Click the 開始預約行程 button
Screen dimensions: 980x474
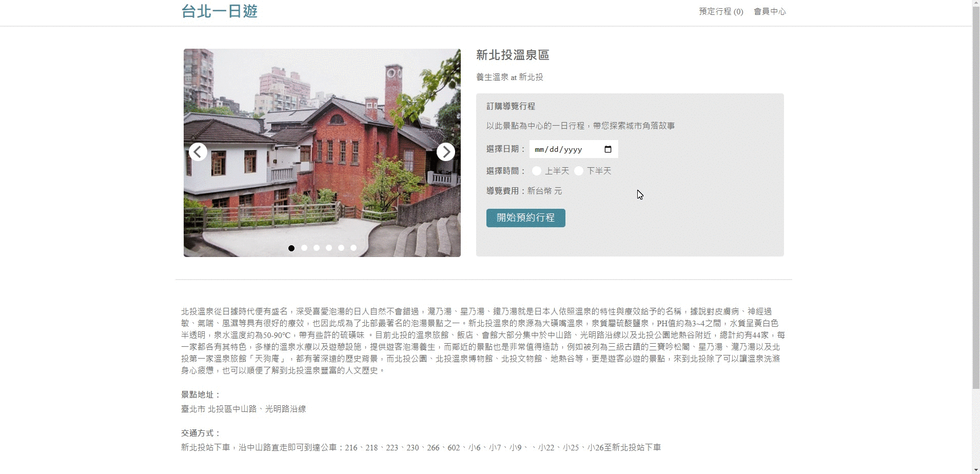[526, 218]
